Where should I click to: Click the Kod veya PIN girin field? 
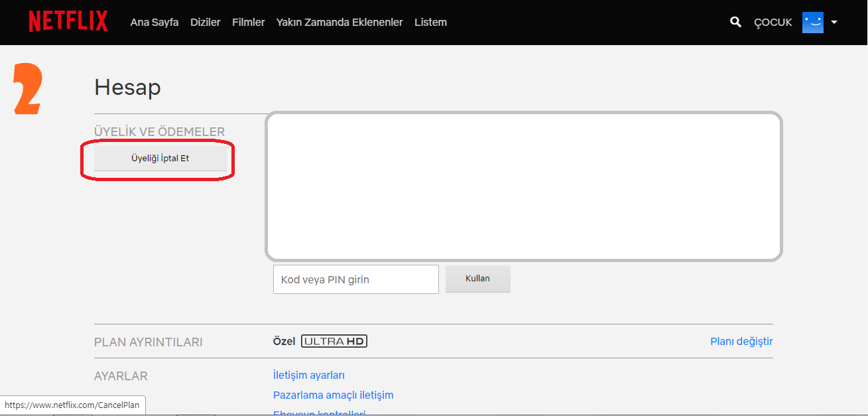(355, 279)
